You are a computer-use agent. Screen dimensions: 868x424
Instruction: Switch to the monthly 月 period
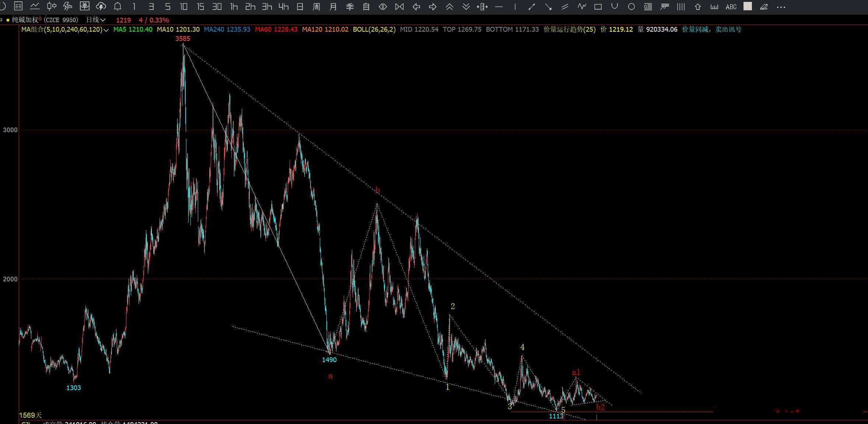333,7
